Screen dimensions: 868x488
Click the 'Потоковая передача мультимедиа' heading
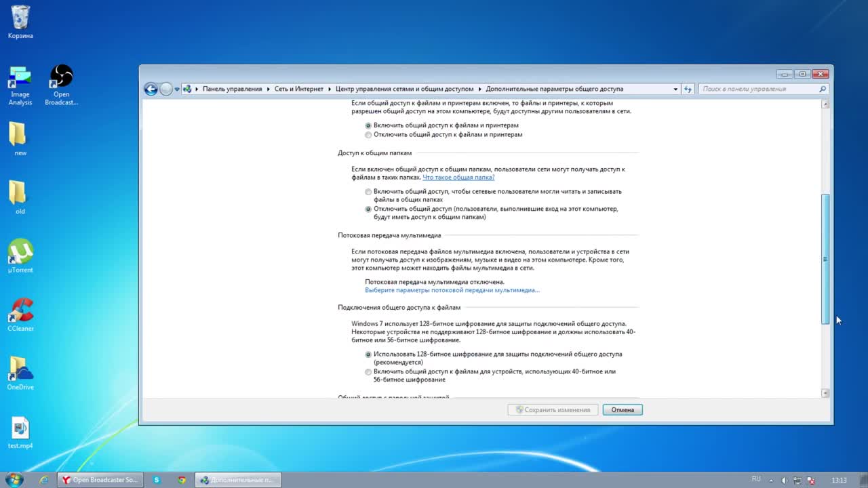pyautogui.click(x=389, y=235)
